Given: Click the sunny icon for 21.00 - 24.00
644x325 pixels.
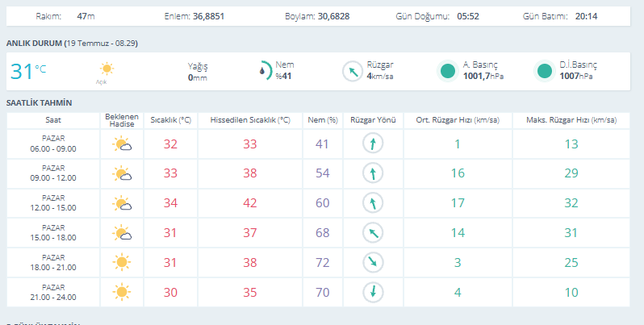Looking at the screenshot, I should 122,292.
